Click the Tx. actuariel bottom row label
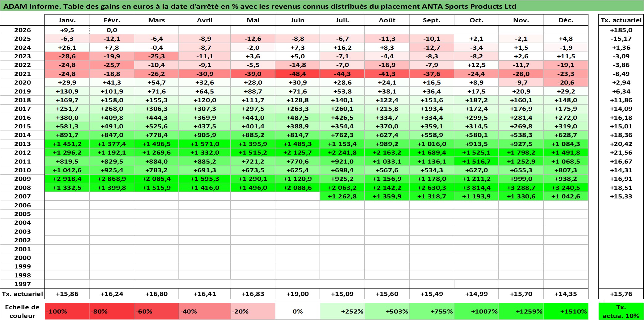 tap(23, 294)
